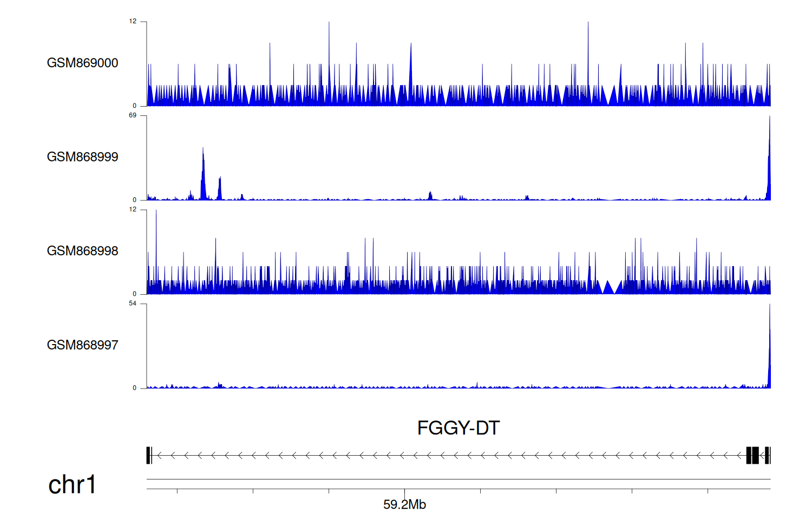Click the y-axis maximum 69 label
Image resolution: width=812 pixels, height=531 pixels.
click(133, 115)
